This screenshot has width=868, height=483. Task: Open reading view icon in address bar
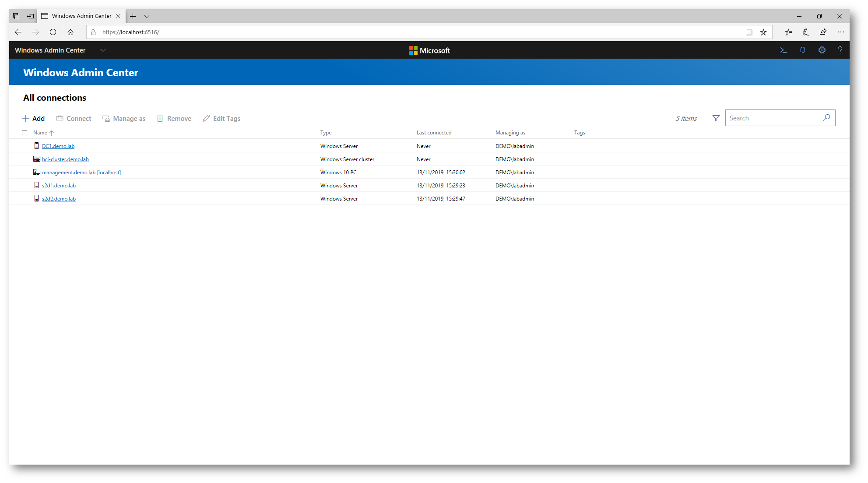tap(749, 32)
